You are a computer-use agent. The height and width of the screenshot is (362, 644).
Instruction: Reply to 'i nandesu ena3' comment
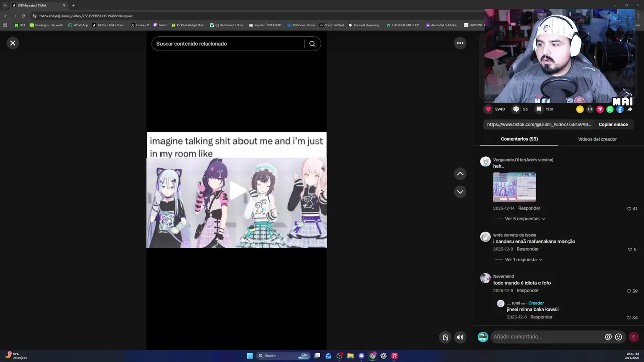pyautogui.click(x=527, y=249)
